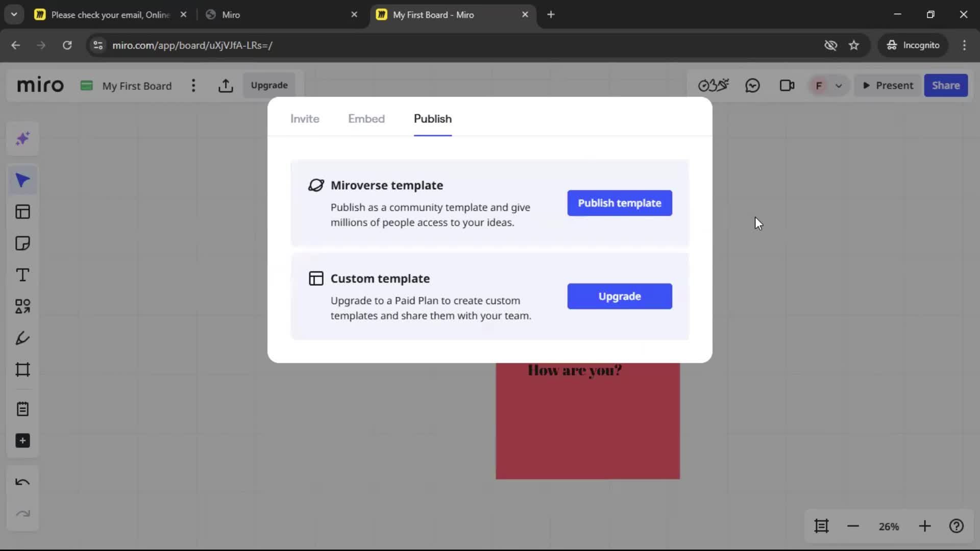The image size is (980, 551).
Task: Open the reactions and activities icon
Action: click(713, 85)
